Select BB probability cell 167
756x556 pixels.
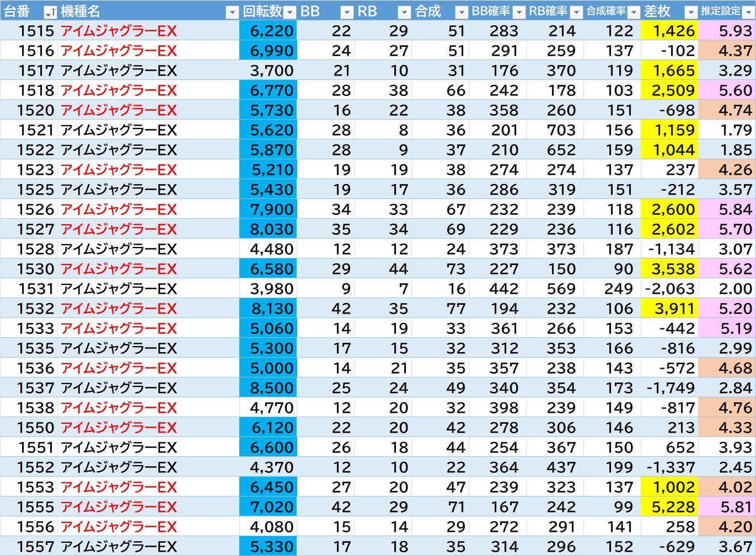(497, 507)
